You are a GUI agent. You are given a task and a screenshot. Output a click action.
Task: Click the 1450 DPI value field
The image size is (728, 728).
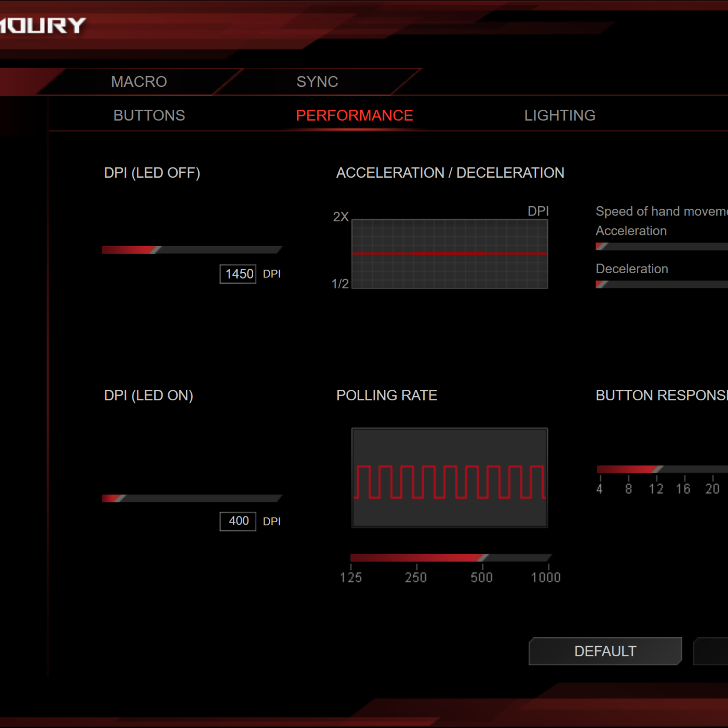tap(238, 274)
